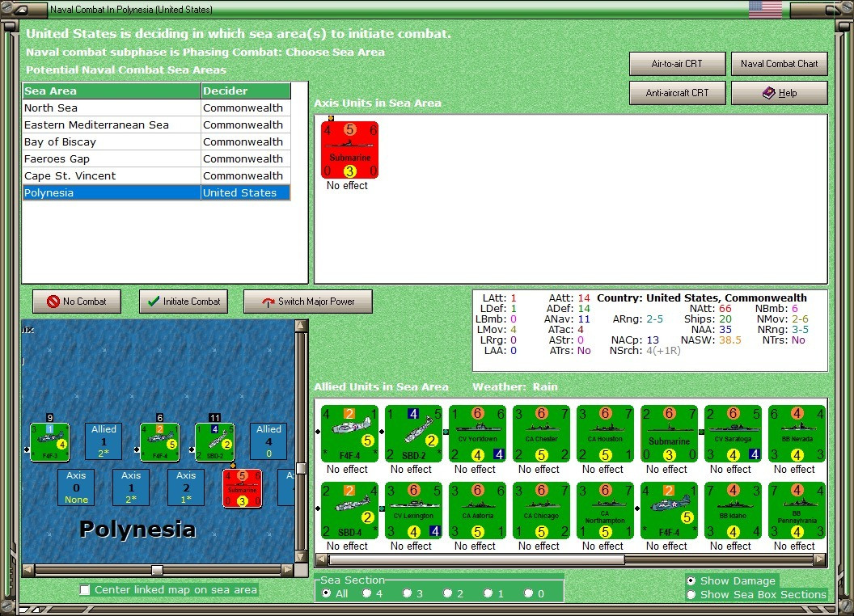Screen dimensions: 854x616
Task: Click the Switch Major Power button
Action: tap(308, 302)
